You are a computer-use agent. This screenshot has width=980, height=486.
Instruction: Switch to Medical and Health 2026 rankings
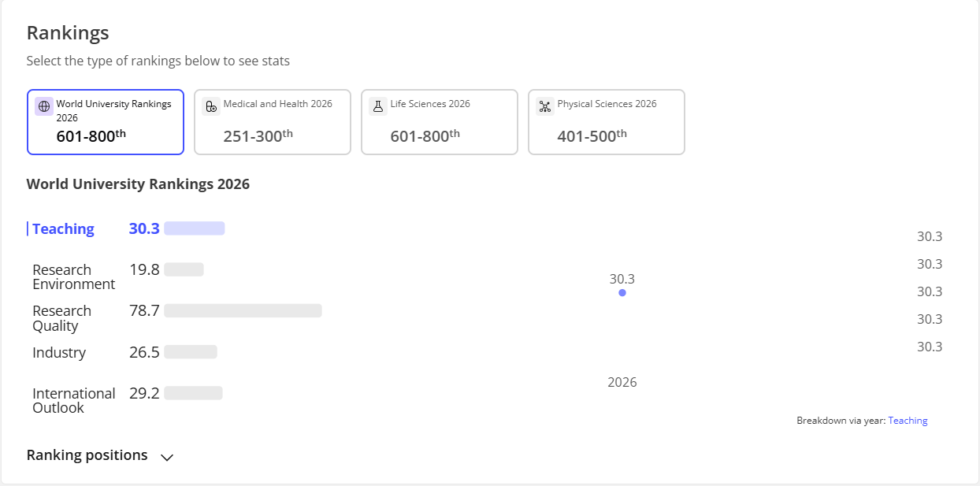pyautogui.click(x=273, y=122)
